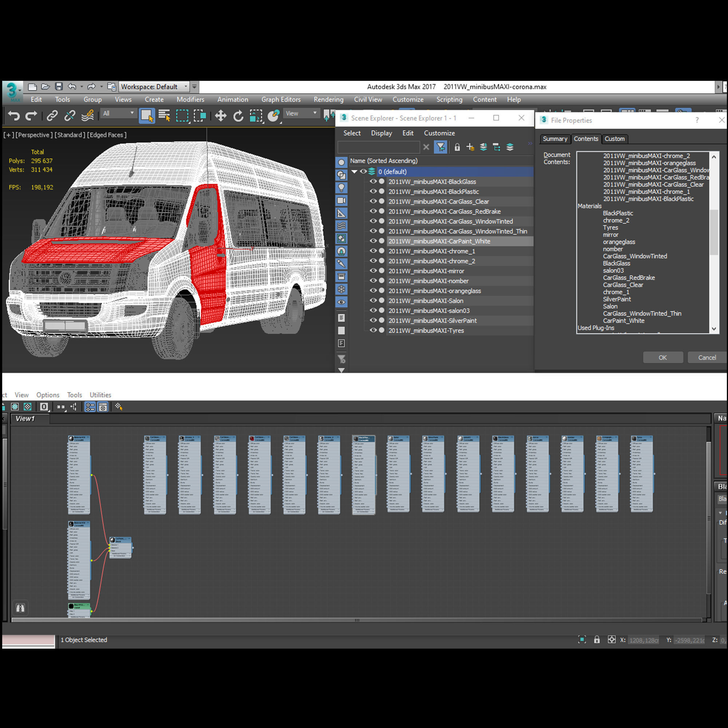Open the quick access toolbar customize arrow
Image resolution: width=728 pixels, height=728 pixels.
(194, 87)
